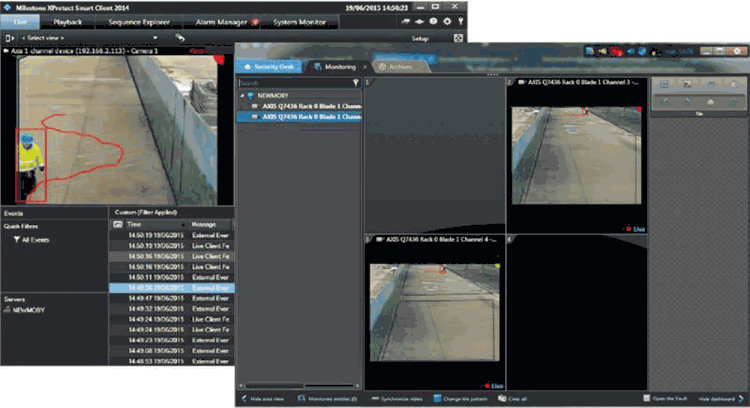Screen dimensions: 750x408
Task: Click the view panel toggle icon left of Select view
Action: coord(9,38)
